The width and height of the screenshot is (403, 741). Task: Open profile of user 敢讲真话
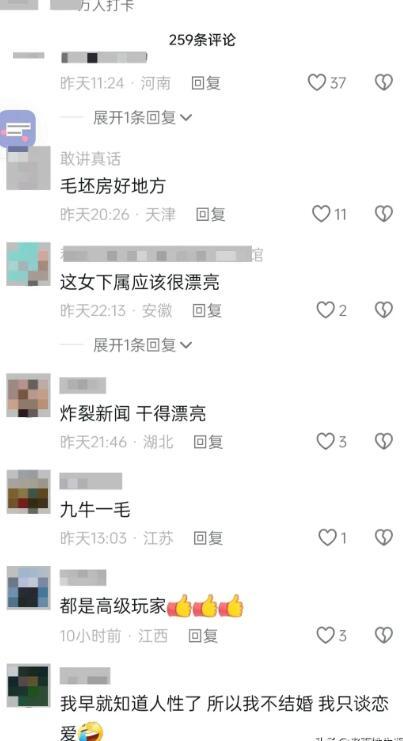pyautogui.click(x=90, y=159)
